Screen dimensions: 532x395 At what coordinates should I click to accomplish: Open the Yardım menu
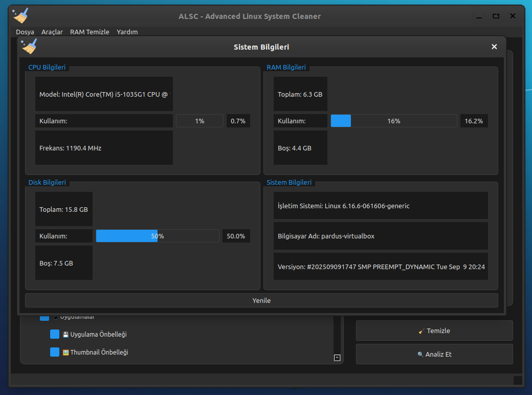(x=127, y=32)
